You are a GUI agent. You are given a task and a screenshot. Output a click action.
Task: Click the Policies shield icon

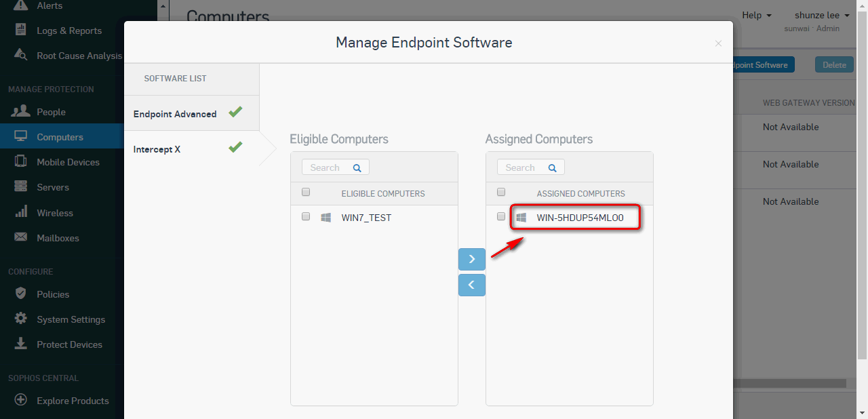21,294
